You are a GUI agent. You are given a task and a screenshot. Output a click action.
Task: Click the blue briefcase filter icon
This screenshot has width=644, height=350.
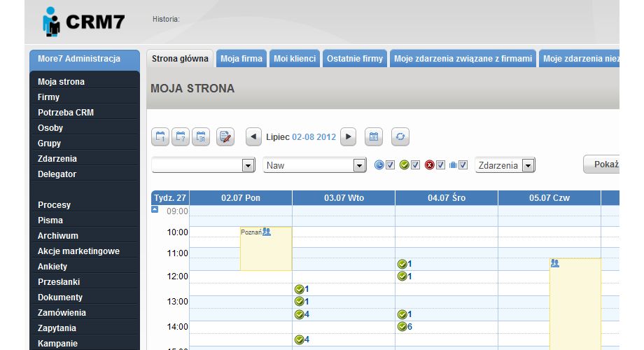pyautogui.click(x=453, y=165)
